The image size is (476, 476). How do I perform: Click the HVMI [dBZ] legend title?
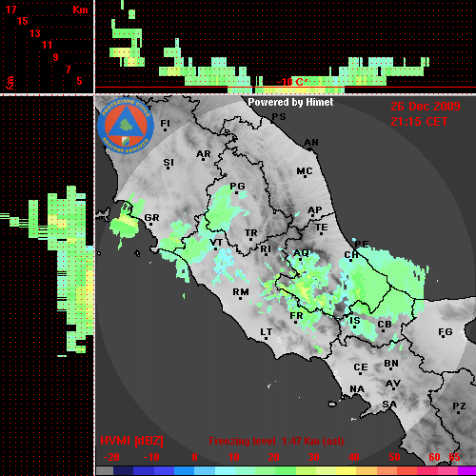[x=131, y=441]
